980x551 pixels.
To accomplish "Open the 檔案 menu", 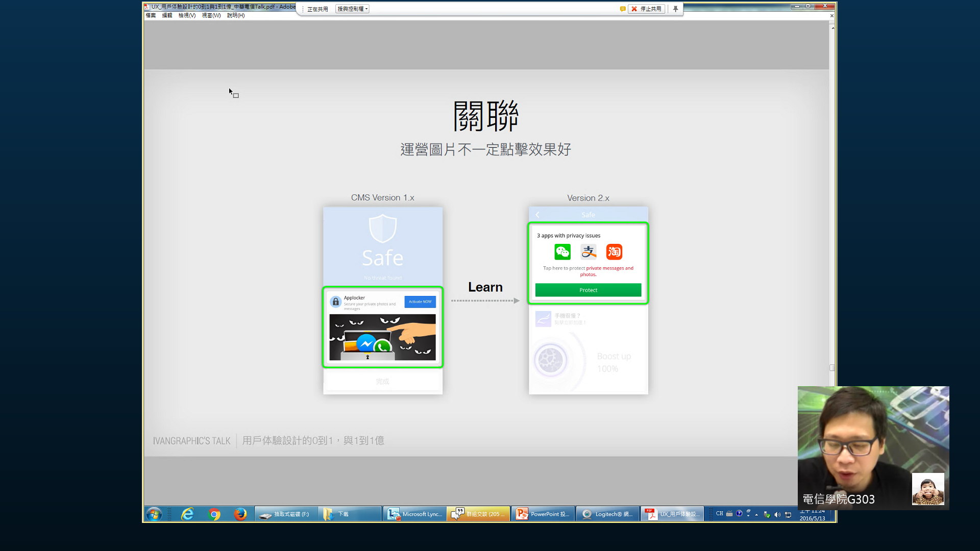I will 151,15.
